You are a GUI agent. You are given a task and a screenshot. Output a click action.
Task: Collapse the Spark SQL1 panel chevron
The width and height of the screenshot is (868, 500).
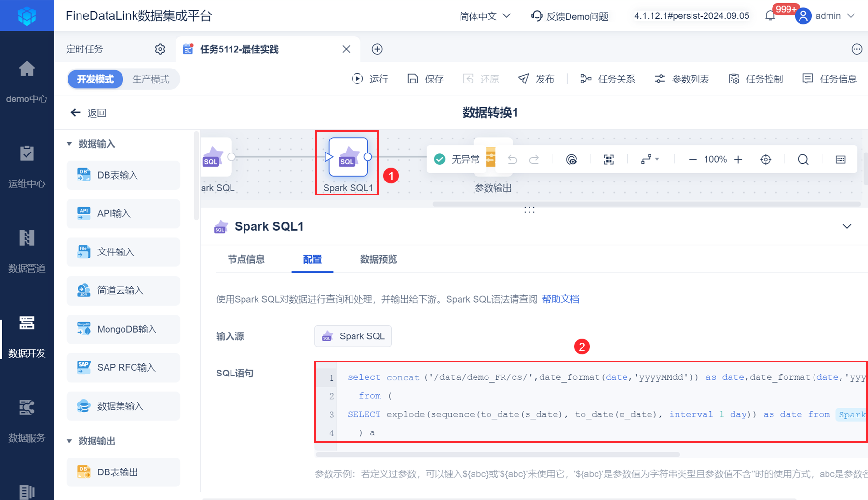pos(847,226)
